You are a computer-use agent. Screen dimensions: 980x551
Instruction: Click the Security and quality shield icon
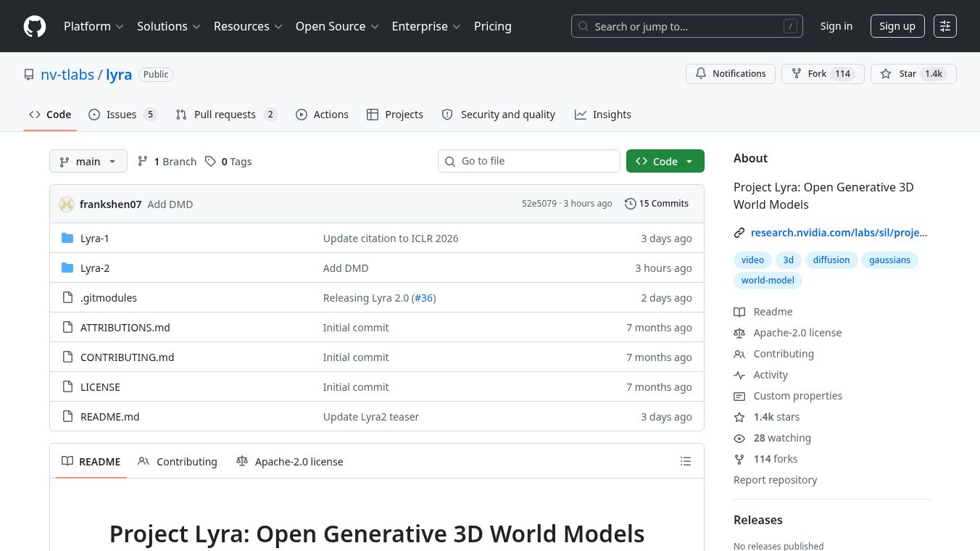(x=447, y=115)
